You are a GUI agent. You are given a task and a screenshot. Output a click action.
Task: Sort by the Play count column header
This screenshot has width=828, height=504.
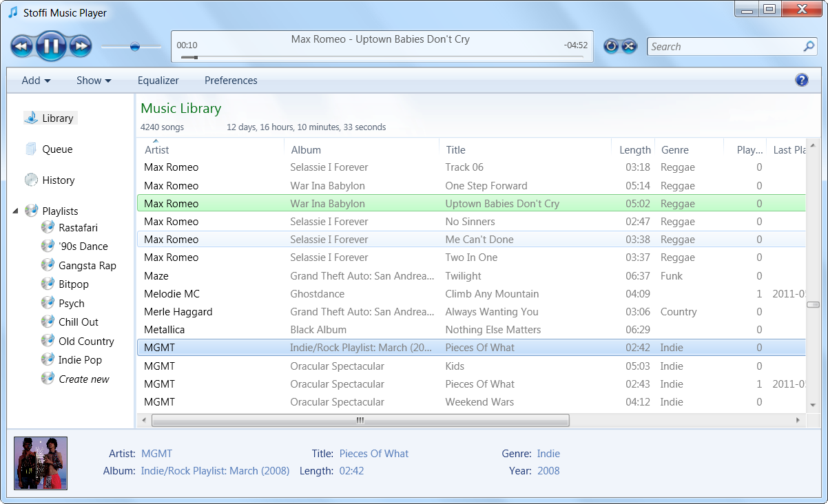745,149
